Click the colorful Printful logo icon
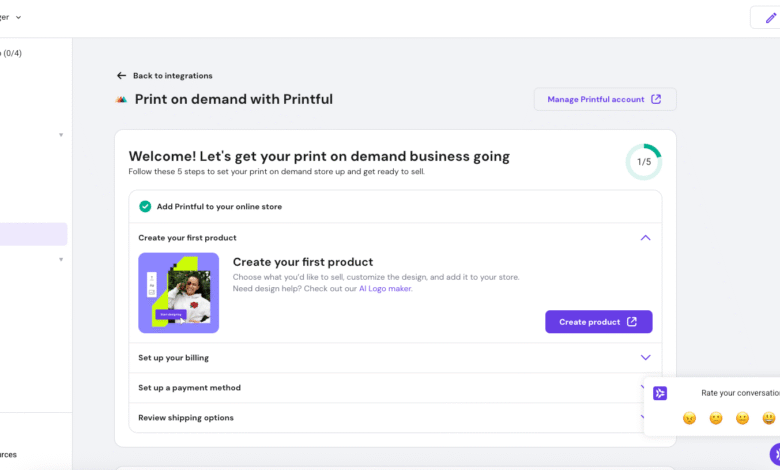This screenshot has width=780, height=470. [121, 100]
